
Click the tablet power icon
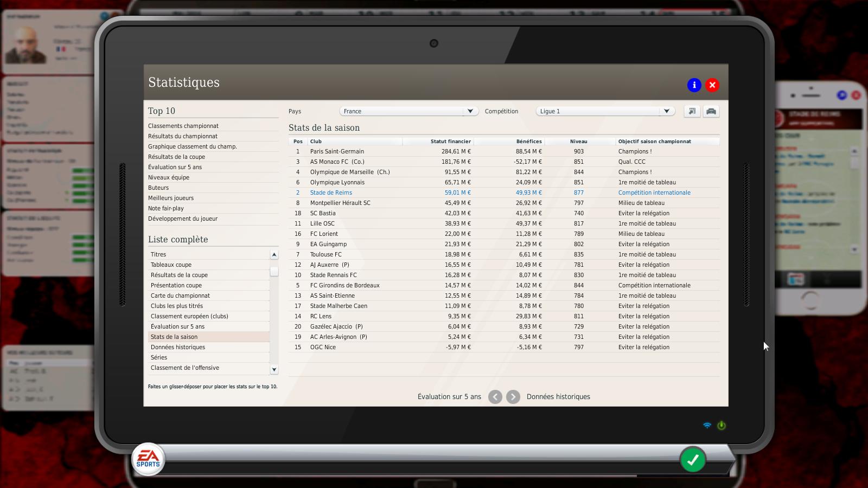(722, 426)
